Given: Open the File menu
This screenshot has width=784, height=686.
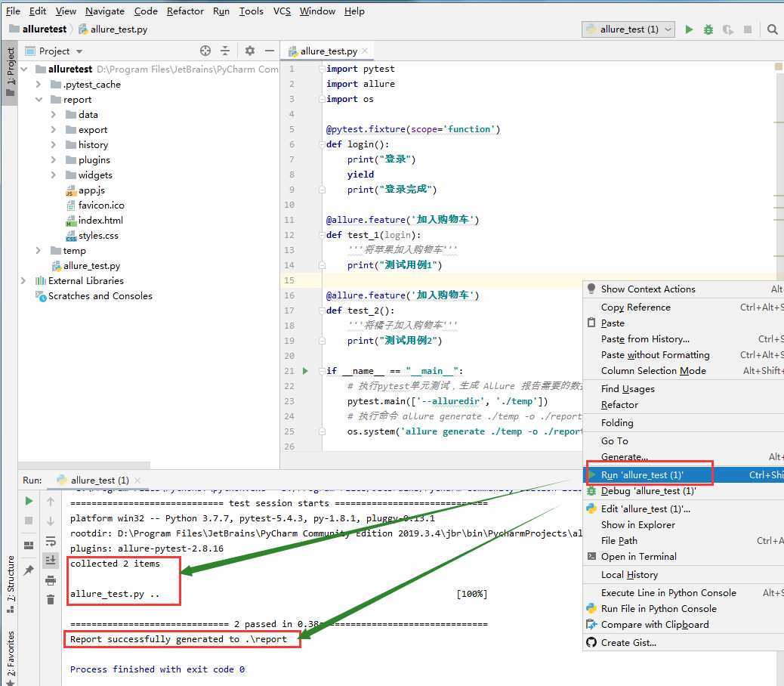Looking at the screenshot, I should [13, 11].
